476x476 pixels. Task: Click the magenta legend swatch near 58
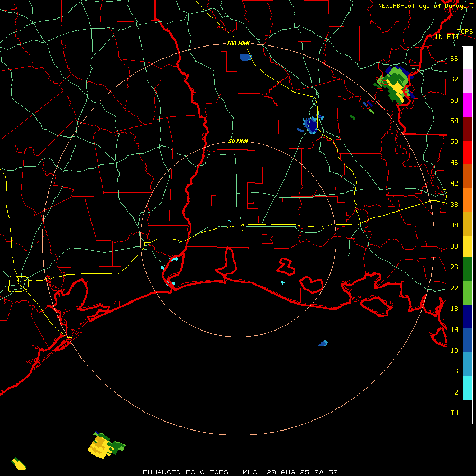pos(467,105)
